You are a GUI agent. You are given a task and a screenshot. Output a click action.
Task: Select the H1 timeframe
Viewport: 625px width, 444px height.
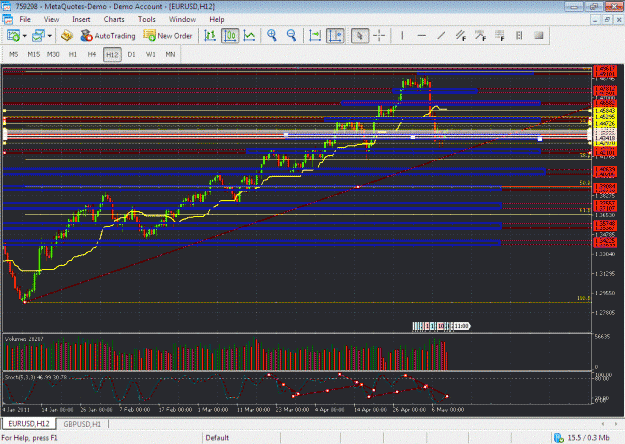73,54
